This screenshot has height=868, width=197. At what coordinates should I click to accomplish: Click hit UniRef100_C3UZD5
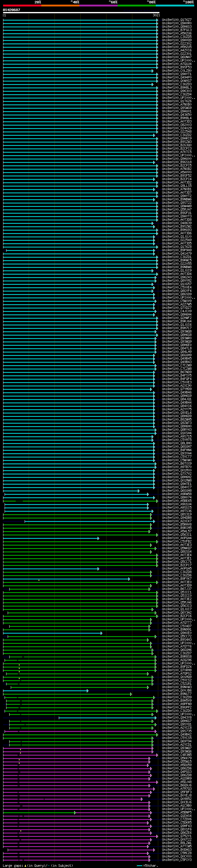coord(177,37)
